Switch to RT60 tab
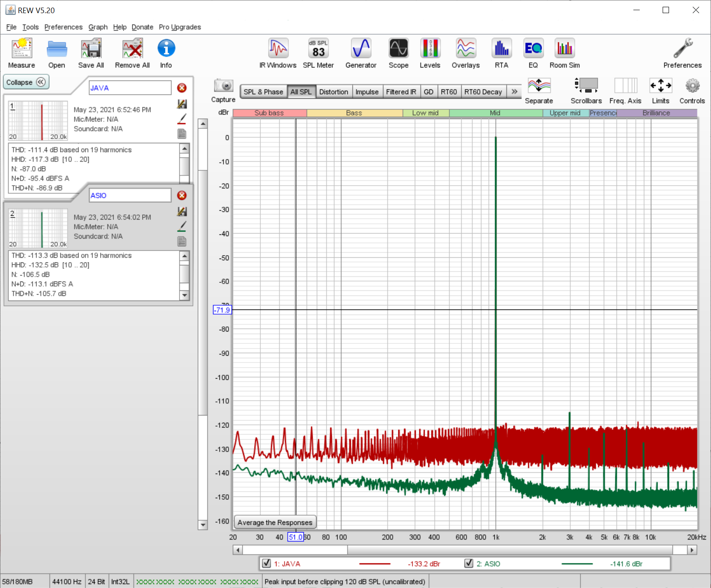This screenshot has width=711, height=588. [449, 92]
